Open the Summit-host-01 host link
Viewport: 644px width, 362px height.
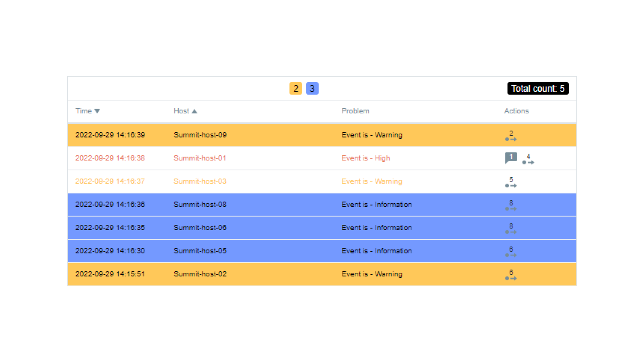(x=200, y=158)
